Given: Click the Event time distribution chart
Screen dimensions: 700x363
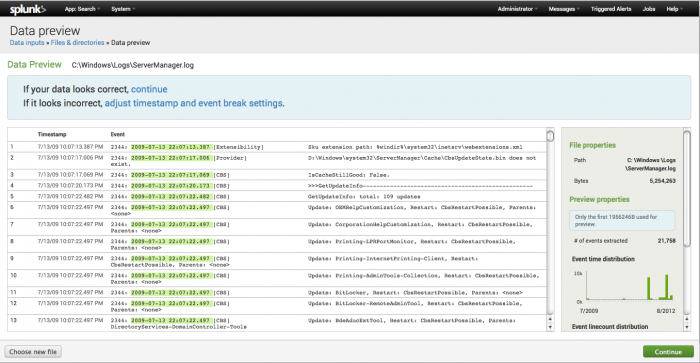Looking at the screenshot, I should (x=629, y=286).
